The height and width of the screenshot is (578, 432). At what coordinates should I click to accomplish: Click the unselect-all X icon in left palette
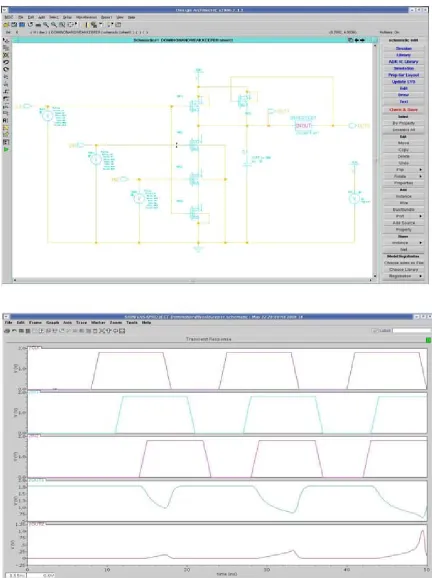point(6,55)
